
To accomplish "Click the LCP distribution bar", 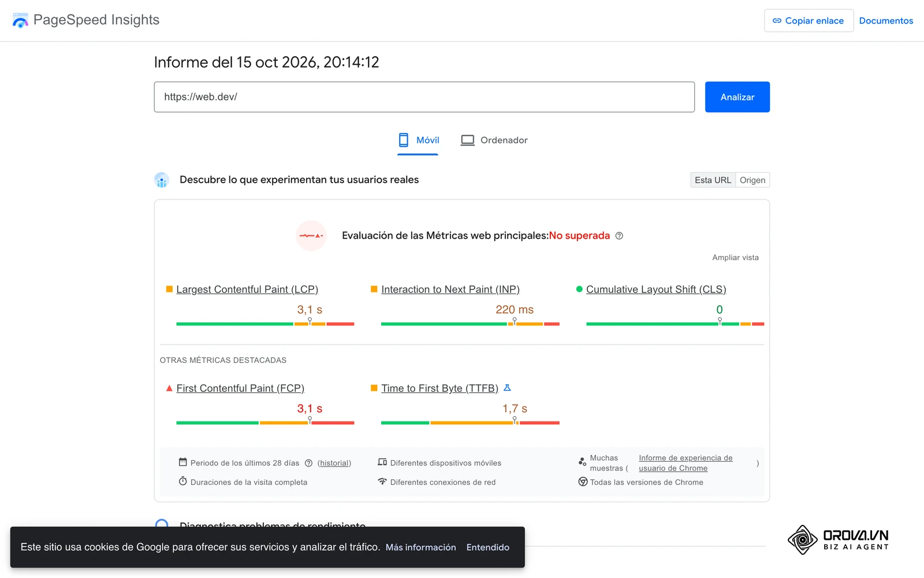I will (265, 324).
